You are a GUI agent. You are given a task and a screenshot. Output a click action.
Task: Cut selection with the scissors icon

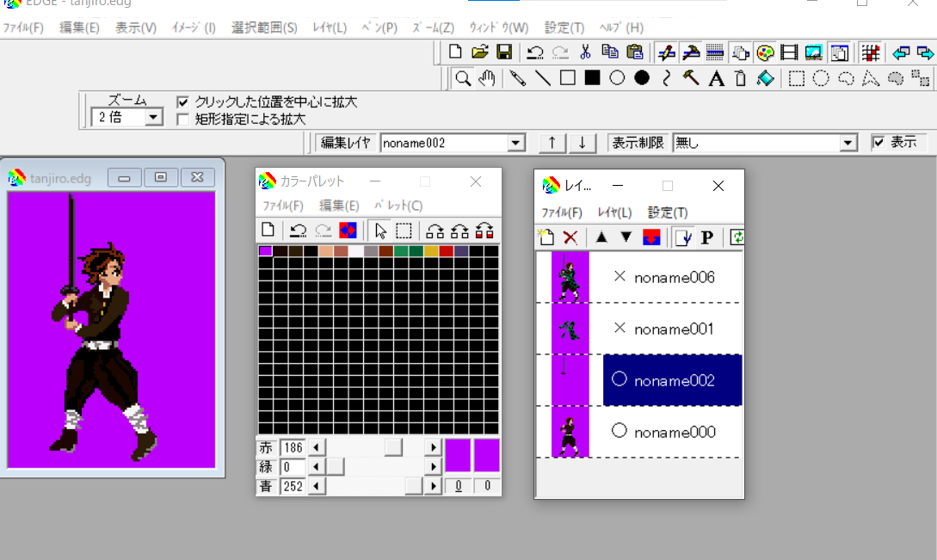585,52
